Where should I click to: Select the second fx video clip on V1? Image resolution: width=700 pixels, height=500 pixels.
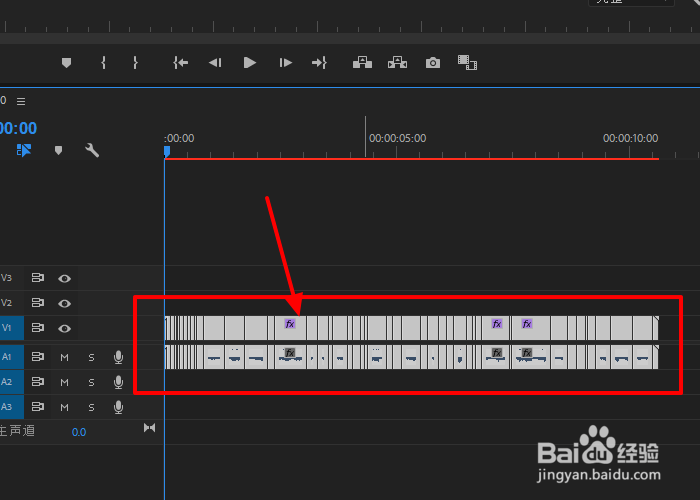point(496,328)
